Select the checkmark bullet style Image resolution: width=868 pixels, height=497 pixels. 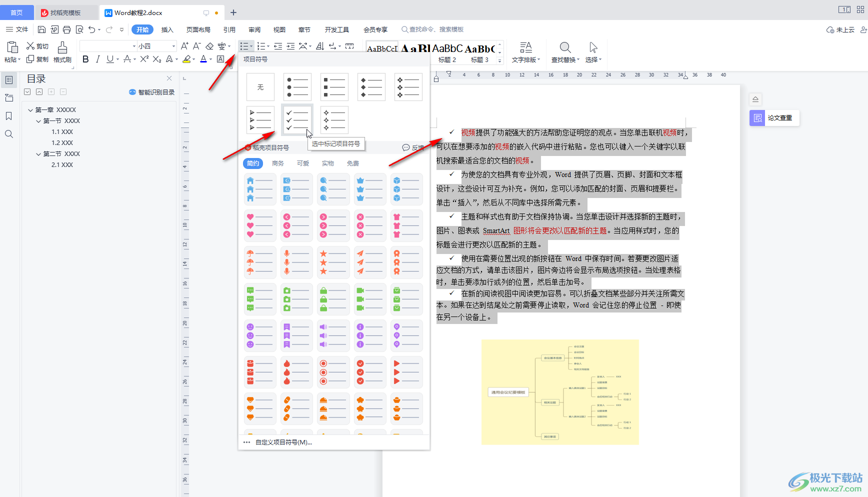click(x=297, y=120)
